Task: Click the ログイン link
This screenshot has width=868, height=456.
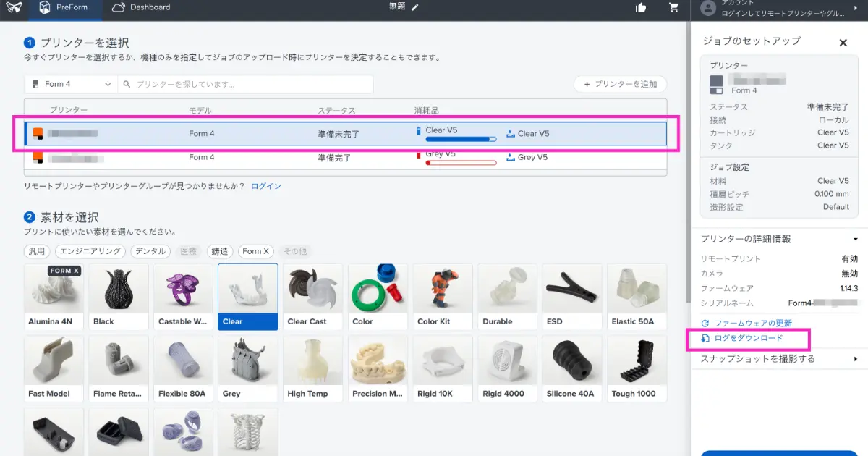Action: pyautogui.click(x=266, y=186)
